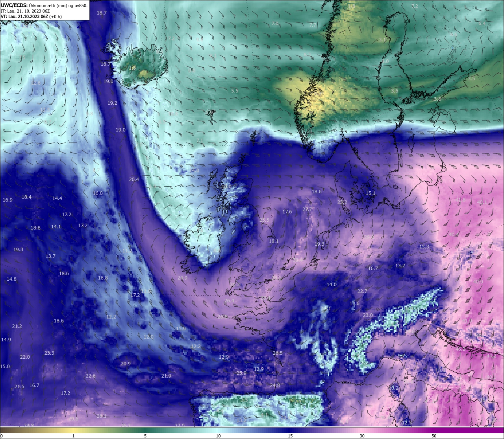
Task: Click the 16.8 value on the map
Action: [103, 278]
